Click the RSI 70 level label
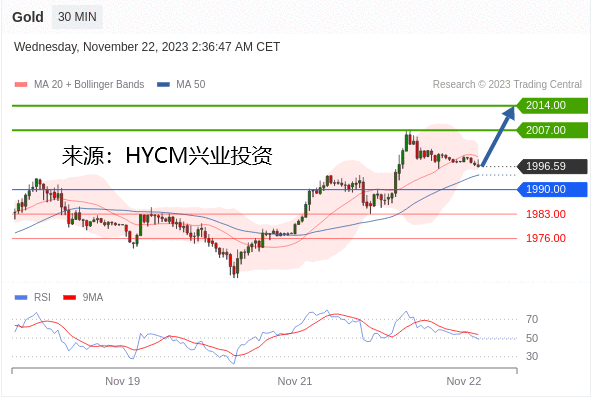The image size is (594, 400). click(532, 320)
